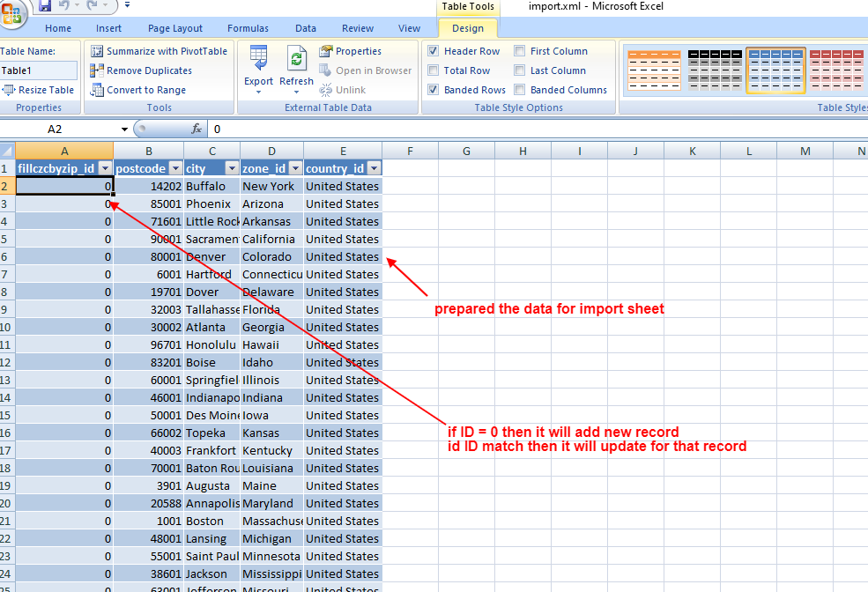The image size is (868, 592).
Task: Enable the Total Row checkbox
Action: 434,70
